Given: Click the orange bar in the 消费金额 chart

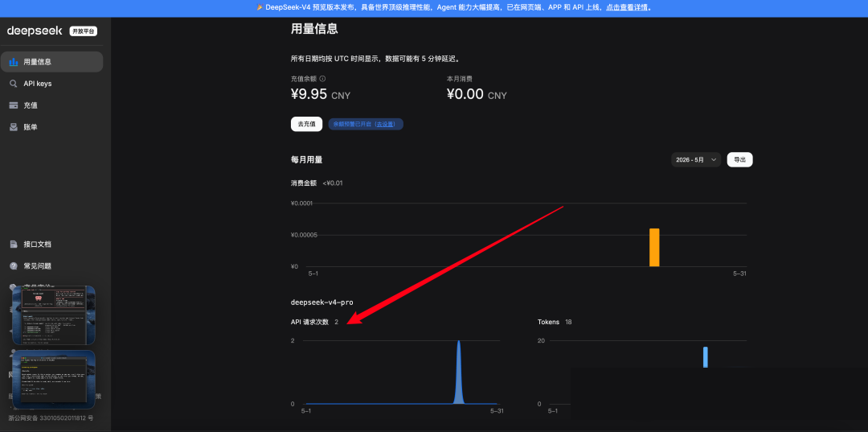Looking at the screenshot, I should point(654,248).
